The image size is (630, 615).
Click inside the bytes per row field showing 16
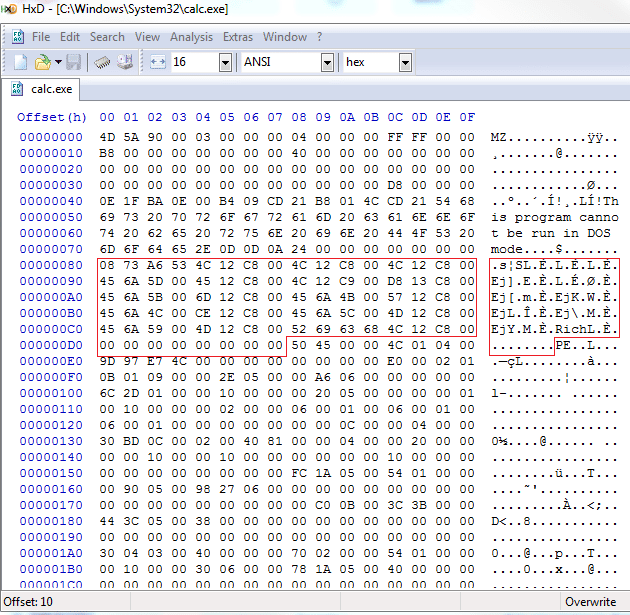(195, 62)
